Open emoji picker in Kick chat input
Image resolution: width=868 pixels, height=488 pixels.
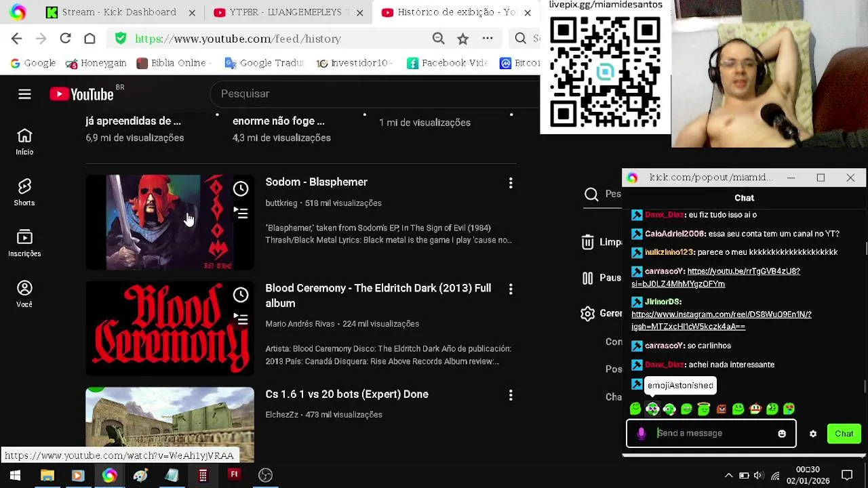click(x=782, y=434)
